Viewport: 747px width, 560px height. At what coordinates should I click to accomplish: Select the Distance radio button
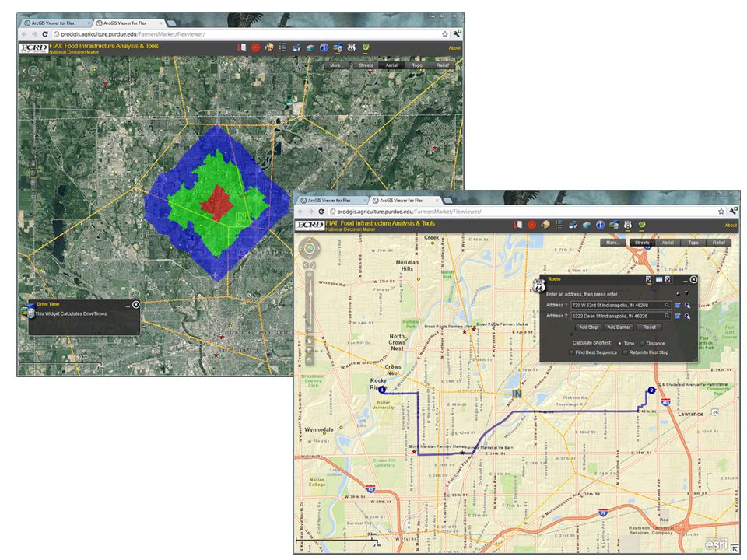pos(642,343)
